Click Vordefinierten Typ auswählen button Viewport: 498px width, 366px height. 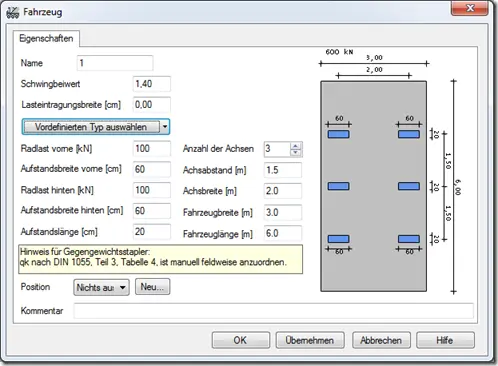pyautogui.click(x=92, y=127)
